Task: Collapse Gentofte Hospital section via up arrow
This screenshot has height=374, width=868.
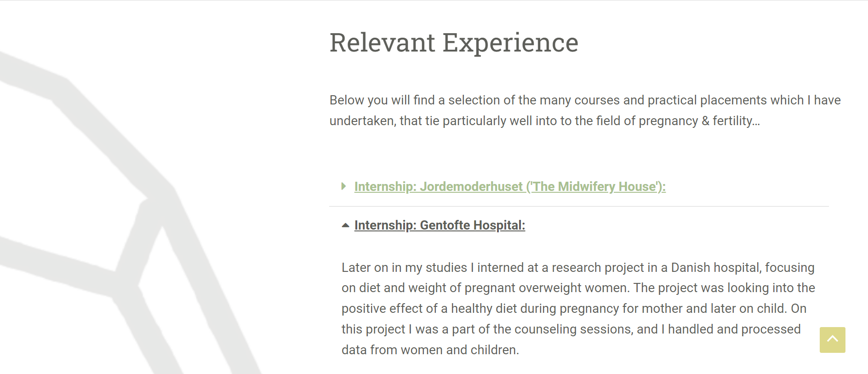Action: tap(346, 225)
